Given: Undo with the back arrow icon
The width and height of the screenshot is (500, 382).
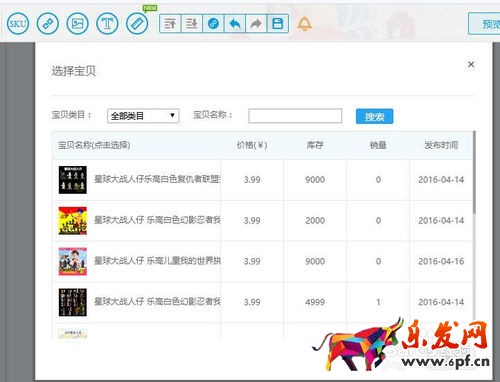Looking at the screenshot, I should [235, 24].
